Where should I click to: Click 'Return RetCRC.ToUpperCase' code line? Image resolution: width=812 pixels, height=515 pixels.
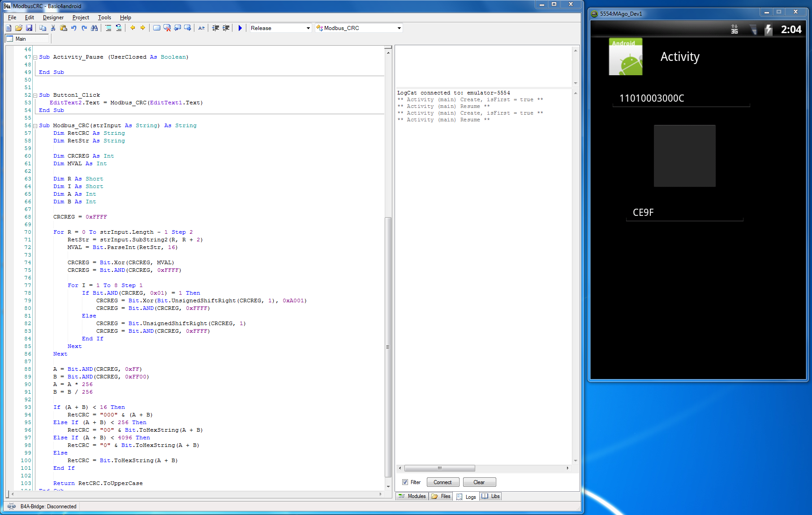(x=98, y=484)
